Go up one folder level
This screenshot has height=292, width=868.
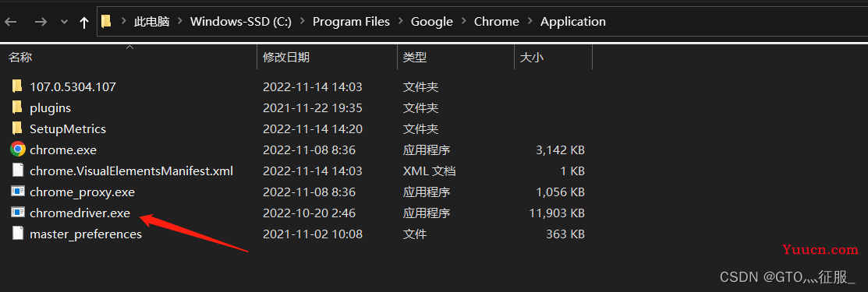(84, 22)
